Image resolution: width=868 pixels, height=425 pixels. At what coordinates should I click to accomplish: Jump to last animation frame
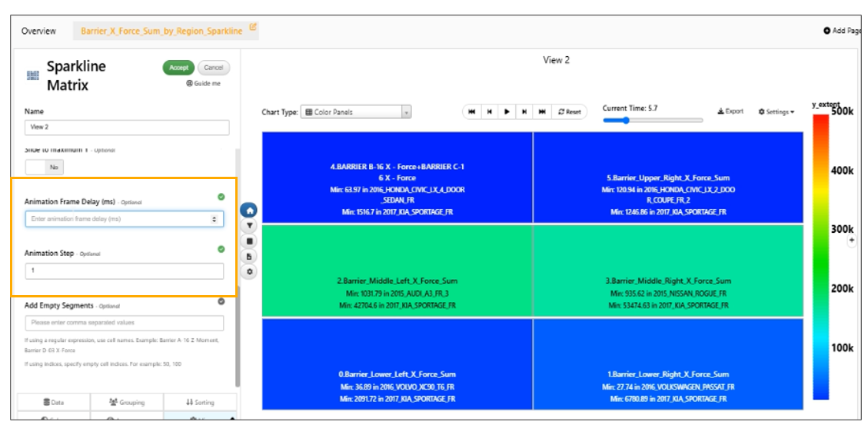(x=541, y=111)
